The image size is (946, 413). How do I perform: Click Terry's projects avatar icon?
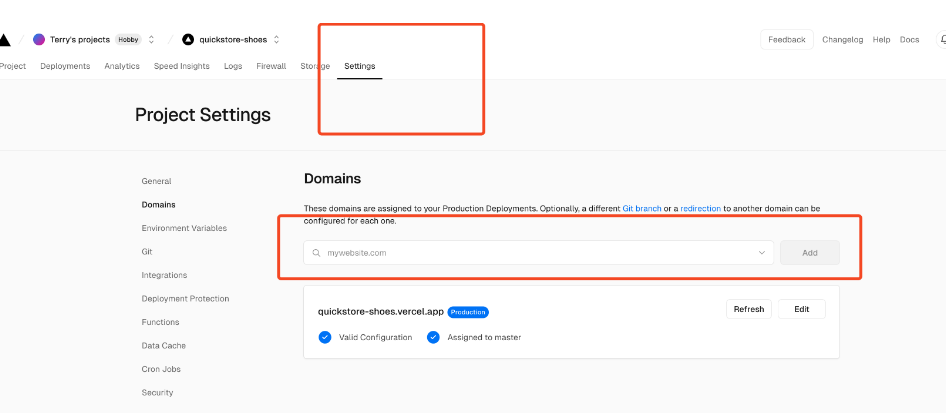pyautogui.click(x=39, y=40)
